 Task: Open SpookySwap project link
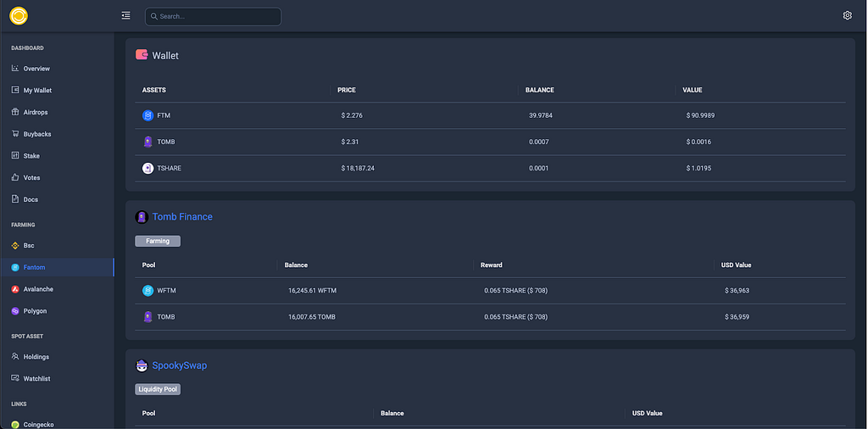tap(180, 366)
